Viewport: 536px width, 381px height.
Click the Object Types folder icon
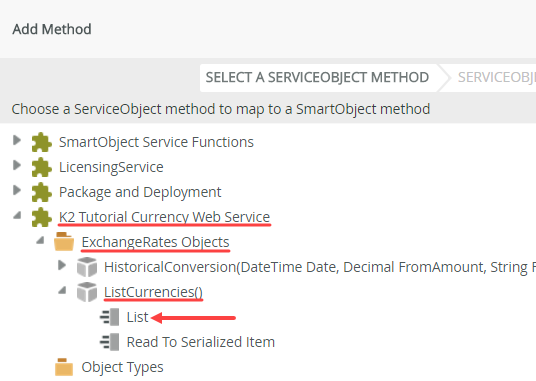point(64,367)
